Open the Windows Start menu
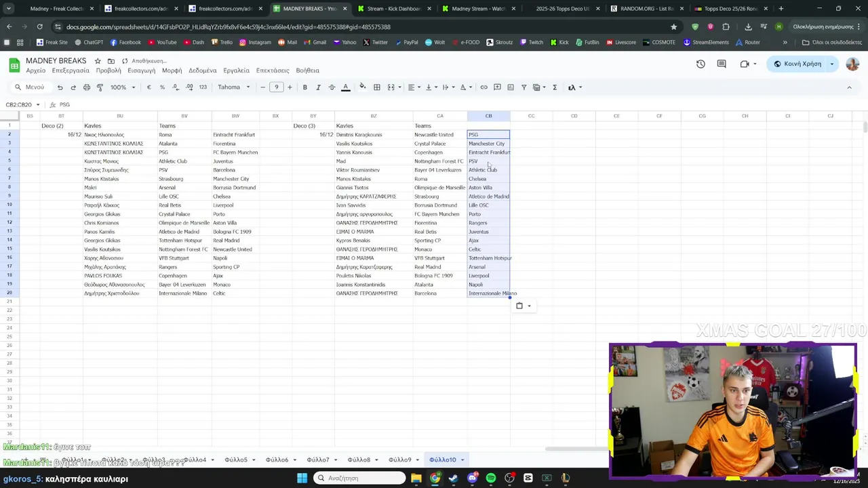This screenshot has height=488, width=868. pyautogui.click(x=302, y=478)
